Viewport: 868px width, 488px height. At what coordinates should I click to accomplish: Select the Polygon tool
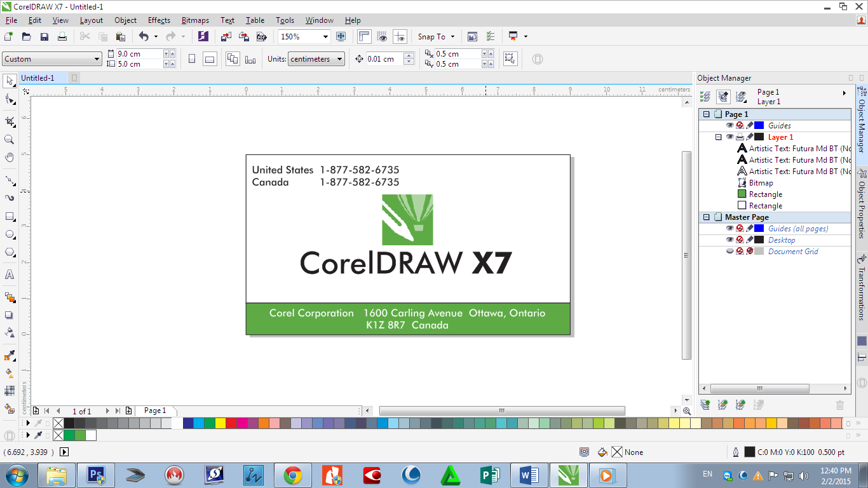[x=10, y=252]
